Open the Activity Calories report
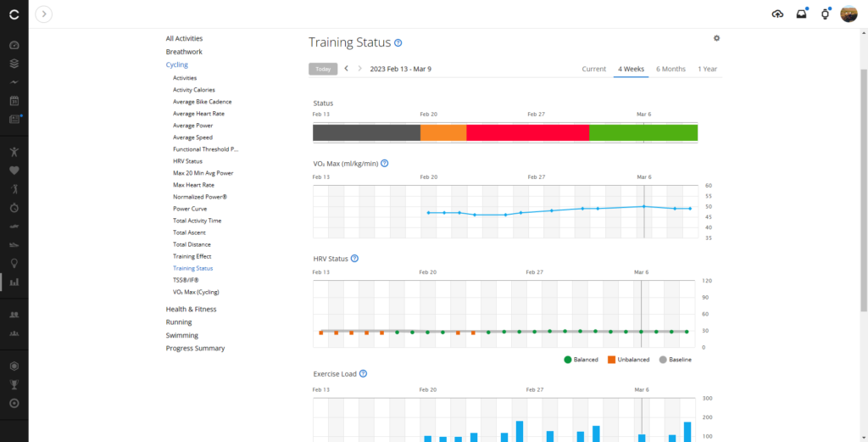This screenshot has width=868, height=442. tap(194, 90)
